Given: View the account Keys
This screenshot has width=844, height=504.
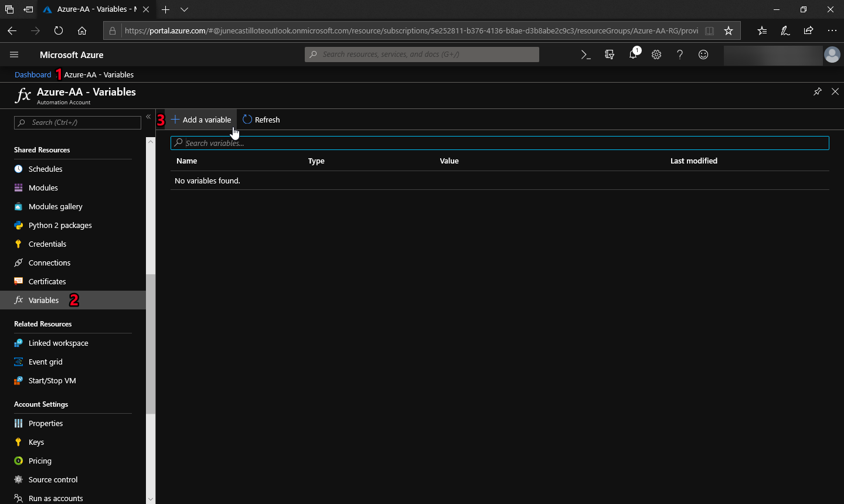Looking at the screenshot, I should coord(36,442).
